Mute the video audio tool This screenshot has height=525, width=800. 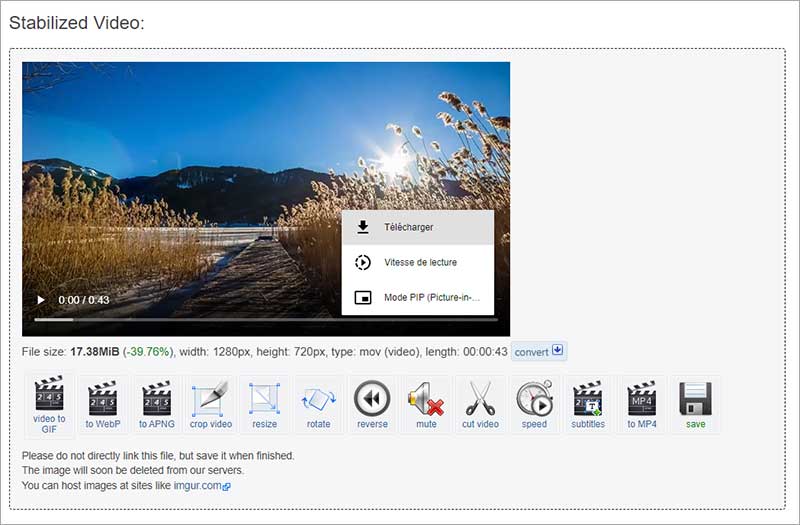coord(427,405)
